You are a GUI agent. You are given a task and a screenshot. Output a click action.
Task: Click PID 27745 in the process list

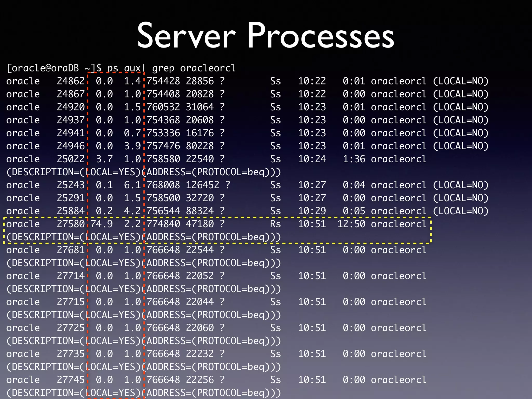point(71,380)
